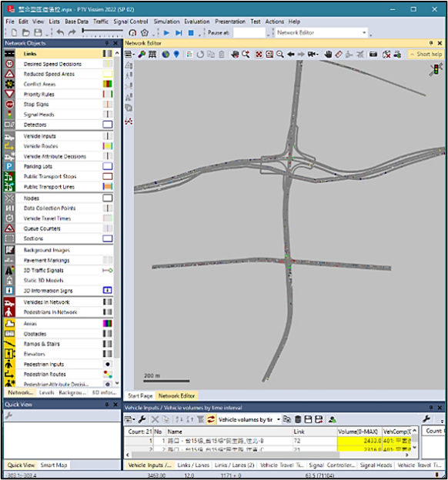Toggle Links visibility button in Network Objects
This screenshot has width=448, height=480.
point(107,54)
